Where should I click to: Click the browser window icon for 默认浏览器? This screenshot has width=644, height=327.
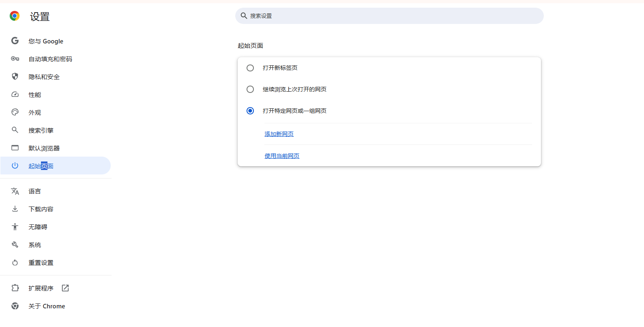tap(15, 148)
